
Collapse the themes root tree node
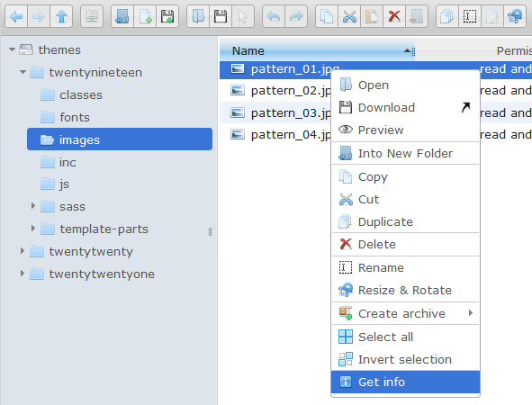(x=13, y=49)
